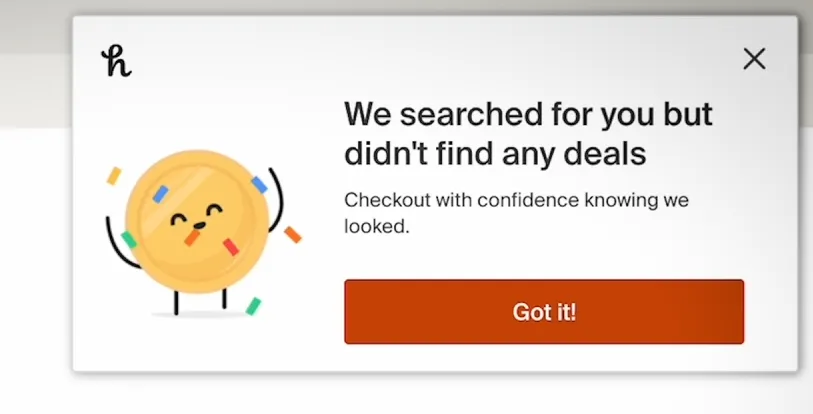Screen dimensions: 813x414
Task: Click the yellow confetti above the mascot's arm
Action: click(114, 175)
